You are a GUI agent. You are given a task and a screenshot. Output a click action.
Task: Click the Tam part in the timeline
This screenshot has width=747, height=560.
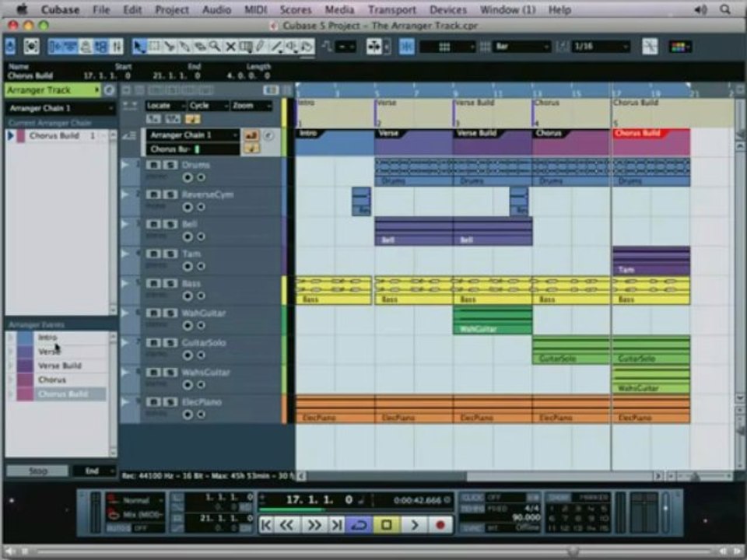(651, 261)
